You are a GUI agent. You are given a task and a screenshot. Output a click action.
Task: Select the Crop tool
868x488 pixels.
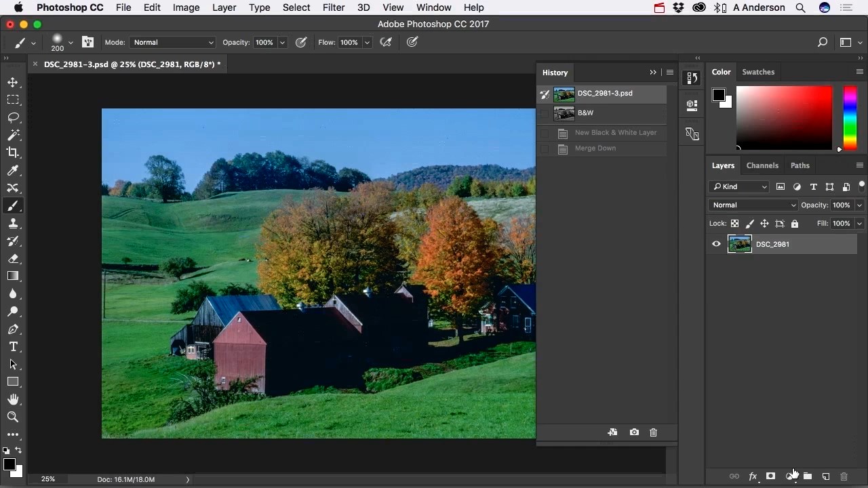pyautogui.click(x=13, y=152)
